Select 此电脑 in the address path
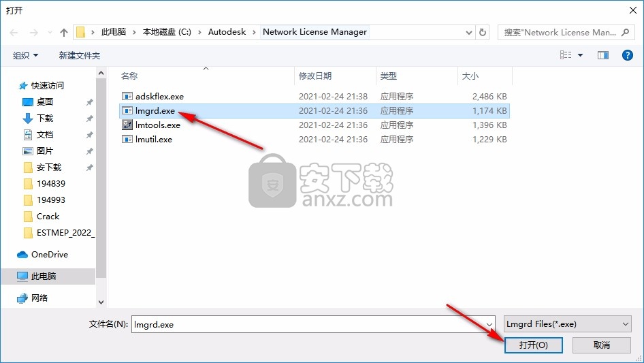This screenshot has width=644, height=363. (114, 31)
